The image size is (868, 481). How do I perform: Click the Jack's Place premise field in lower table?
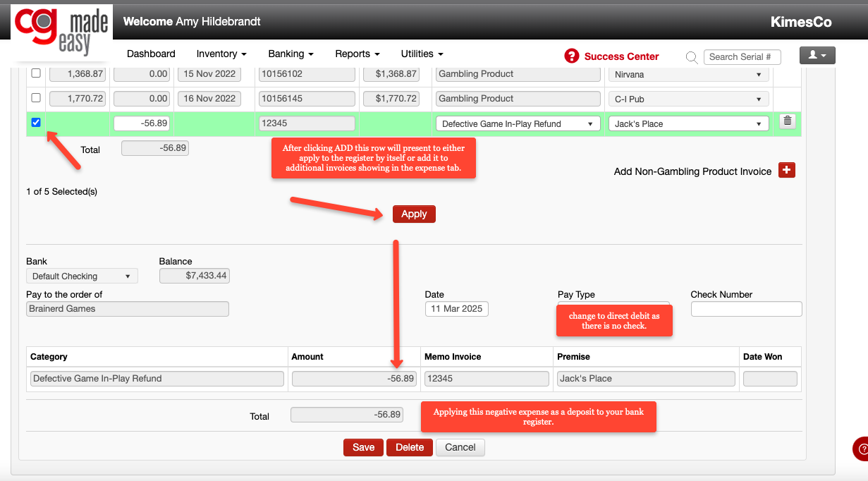[645, 379]
